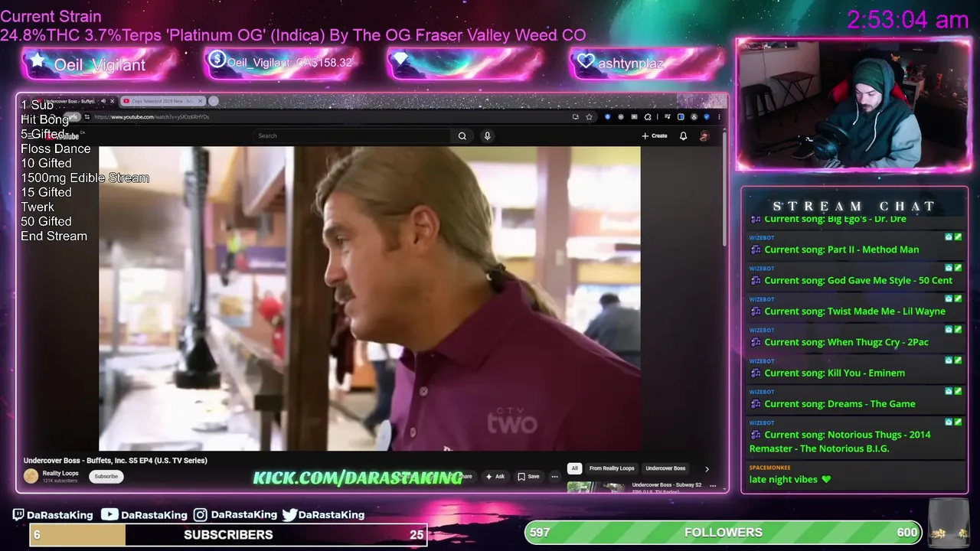Image resolution: width=980 pixels, height=551 pixels.
Task: Click SPACEMONKEE's late night vibes message
Action: [790, 480]
